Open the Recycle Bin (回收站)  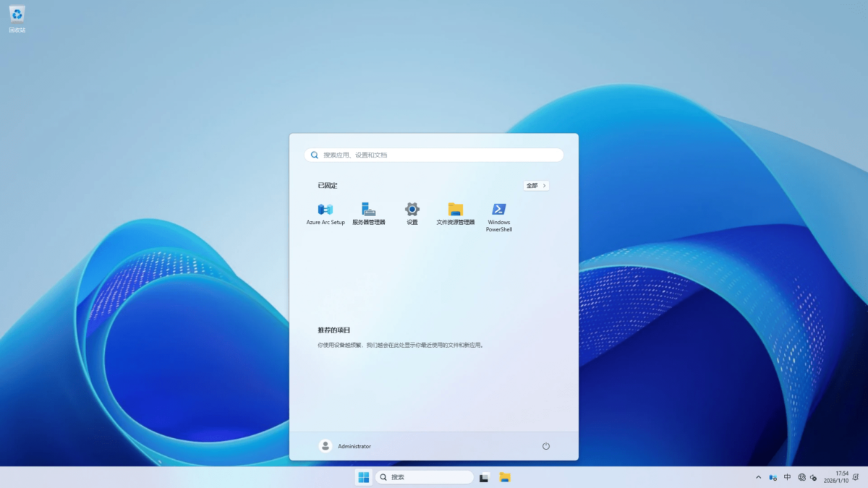17,16
